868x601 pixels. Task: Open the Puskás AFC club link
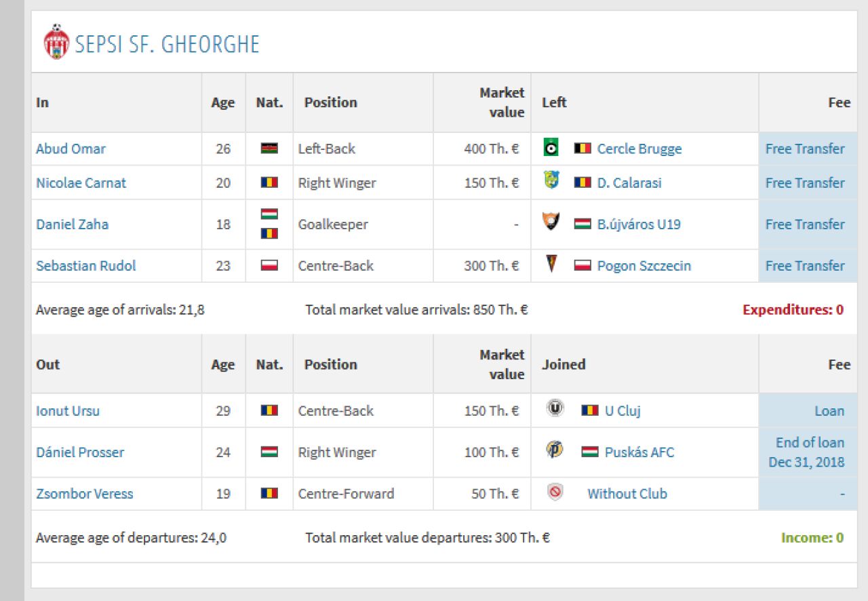pos(639,452)
